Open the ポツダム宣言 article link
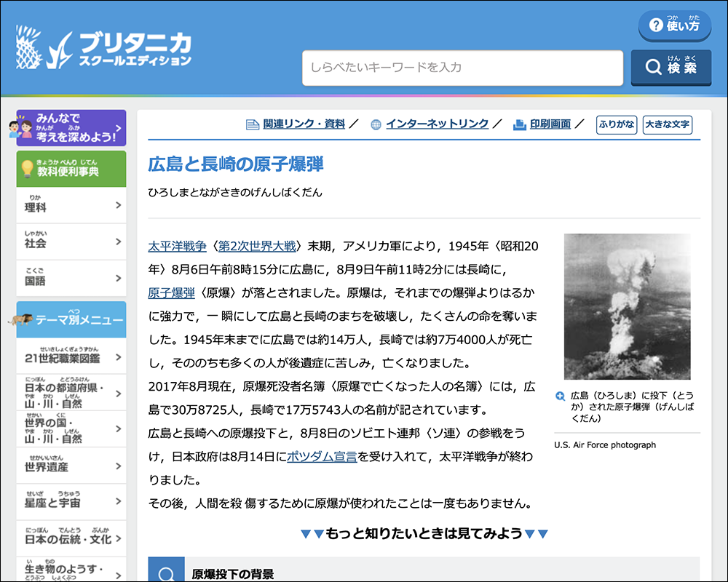Image resolution: width=728 pixels, height=582 pixels. 322,457
